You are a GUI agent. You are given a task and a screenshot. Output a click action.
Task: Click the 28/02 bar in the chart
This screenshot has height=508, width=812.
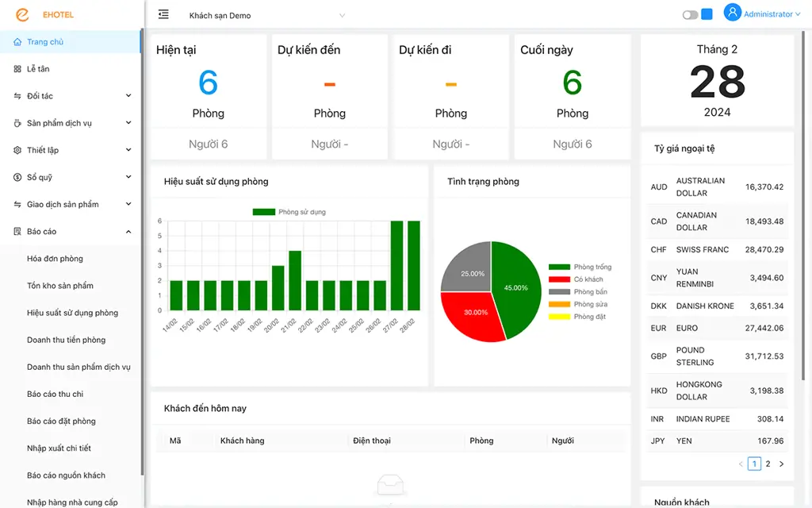414,265
